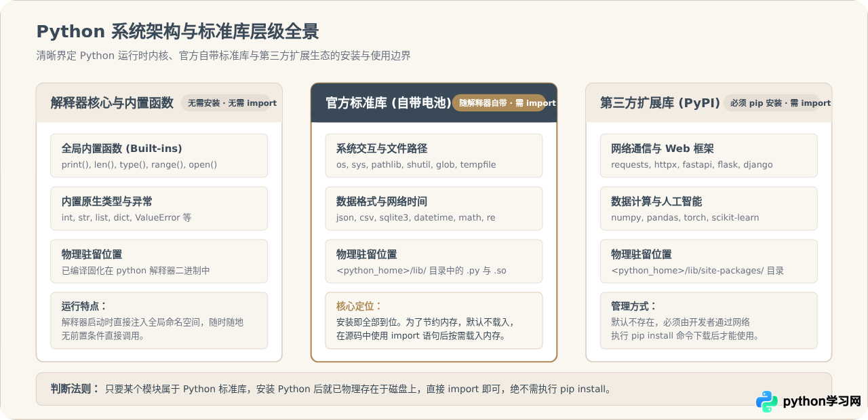Click the line '解释器启动时直接注入全局命名空间，随时随地'
Image resolution: width=868 pixels, height=420 pixels.
[152, 322]
